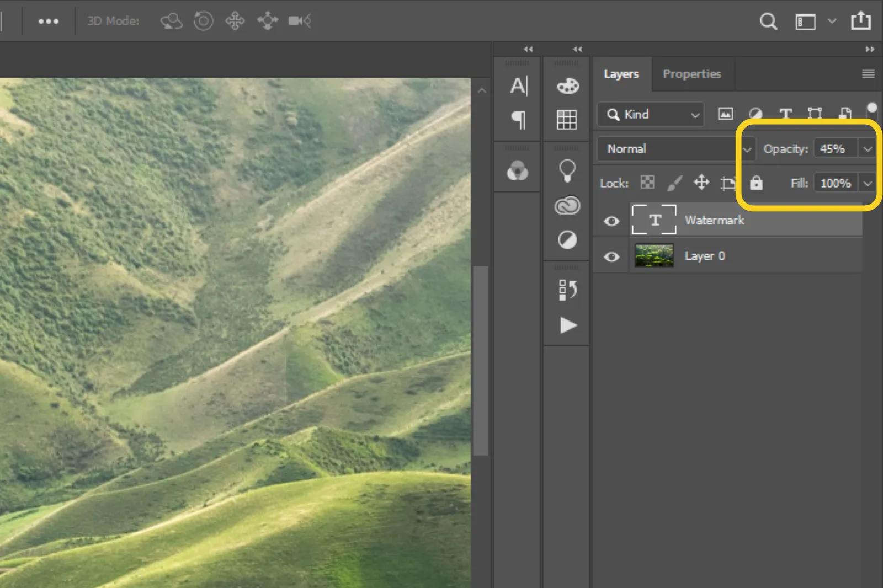Open the Character panel icon
Viewport: 883px width, 588px height.
[518, 86]
